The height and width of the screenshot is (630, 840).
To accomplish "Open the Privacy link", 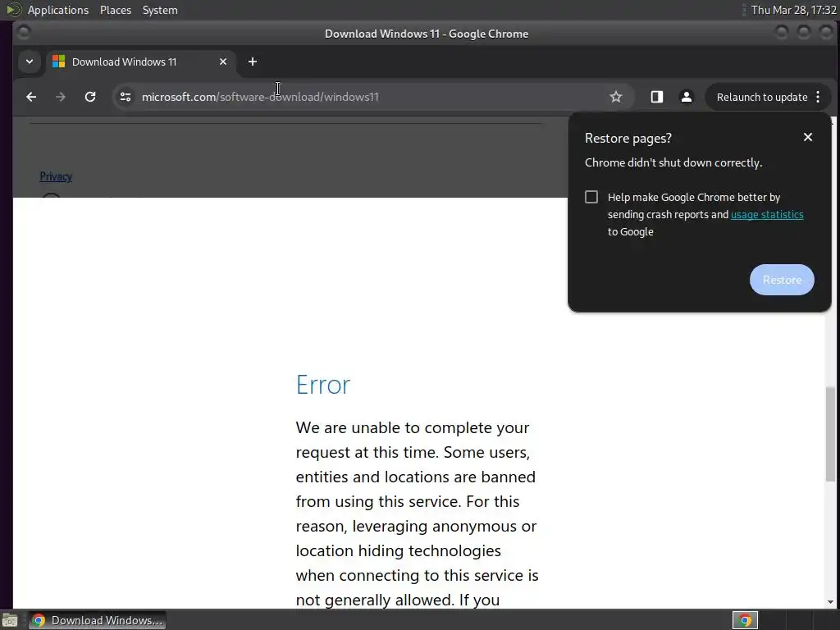I will [56, 177].
